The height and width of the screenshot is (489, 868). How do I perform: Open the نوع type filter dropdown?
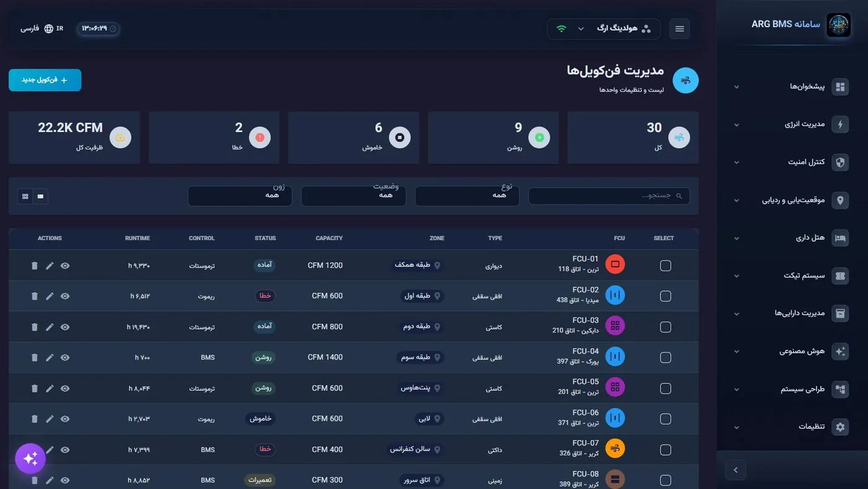click(x=467, y=195)
